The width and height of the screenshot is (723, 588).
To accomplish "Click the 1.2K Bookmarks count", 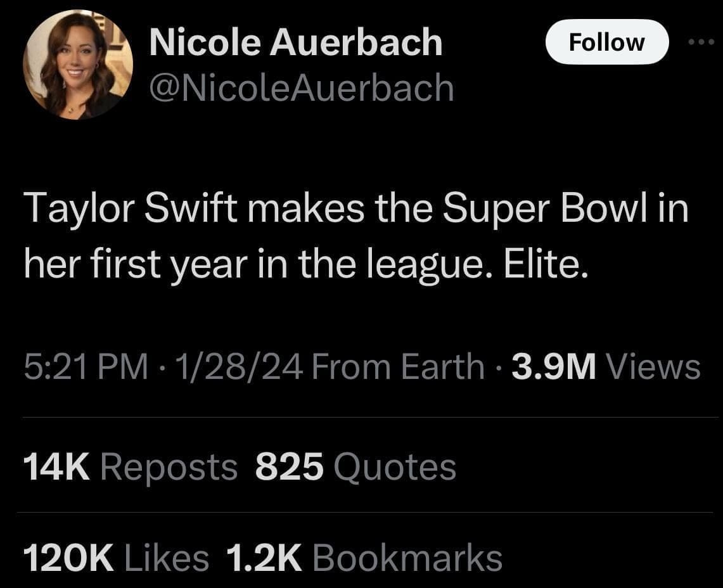I will coord(364,558).
